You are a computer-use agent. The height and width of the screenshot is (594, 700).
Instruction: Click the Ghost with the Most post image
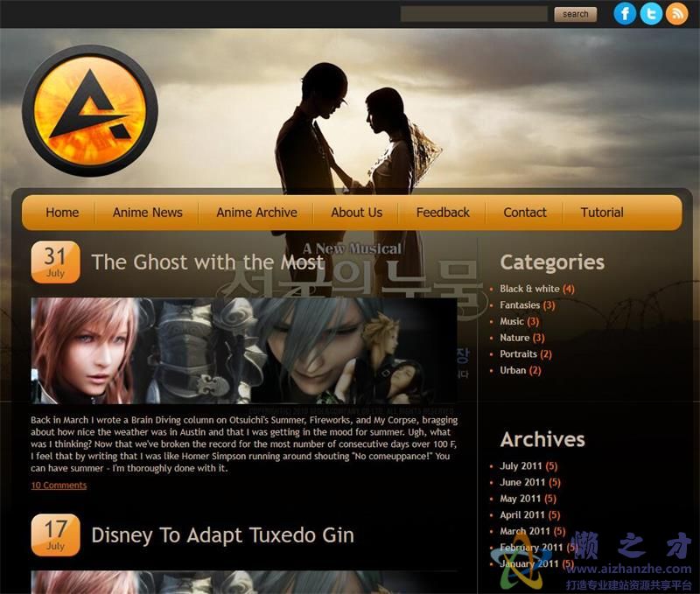tap(244, 351)
